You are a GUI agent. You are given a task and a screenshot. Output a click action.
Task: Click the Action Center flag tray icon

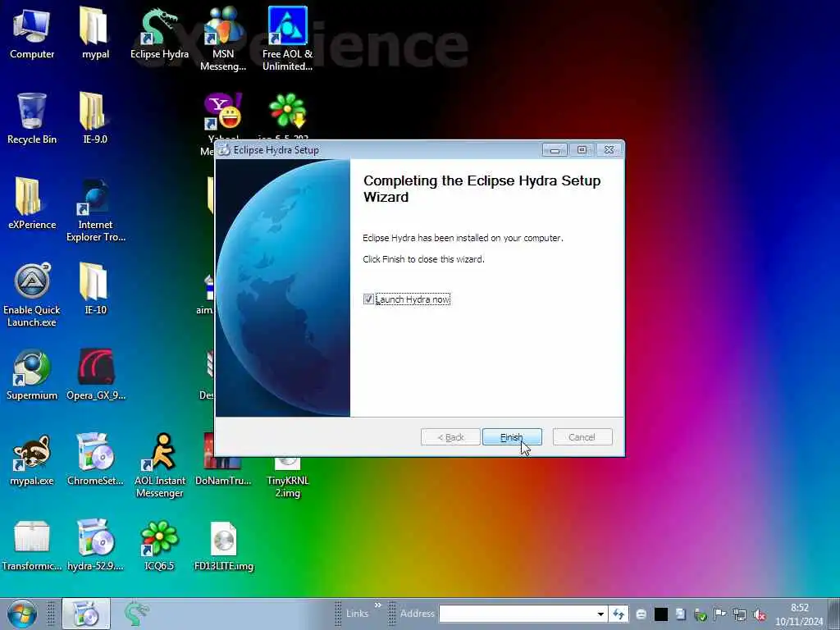click(720, 614)
